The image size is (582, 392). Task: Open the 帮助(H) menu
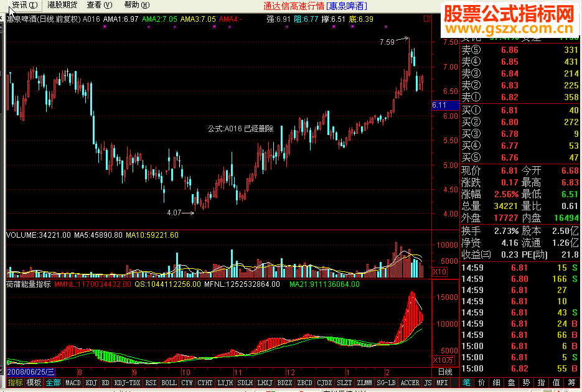tap(136, 5)
